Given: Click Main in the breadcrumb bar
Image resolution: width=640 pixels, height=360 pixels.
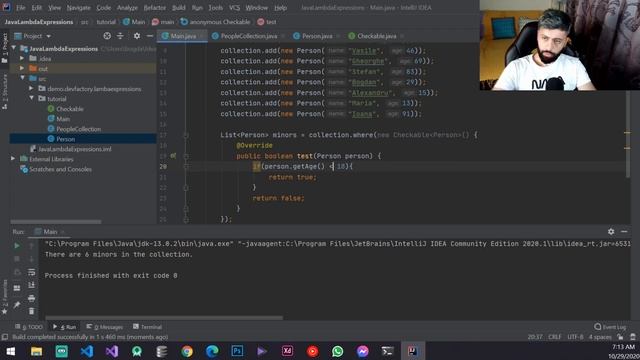Looking at the screenshot, I should (134, 22).
